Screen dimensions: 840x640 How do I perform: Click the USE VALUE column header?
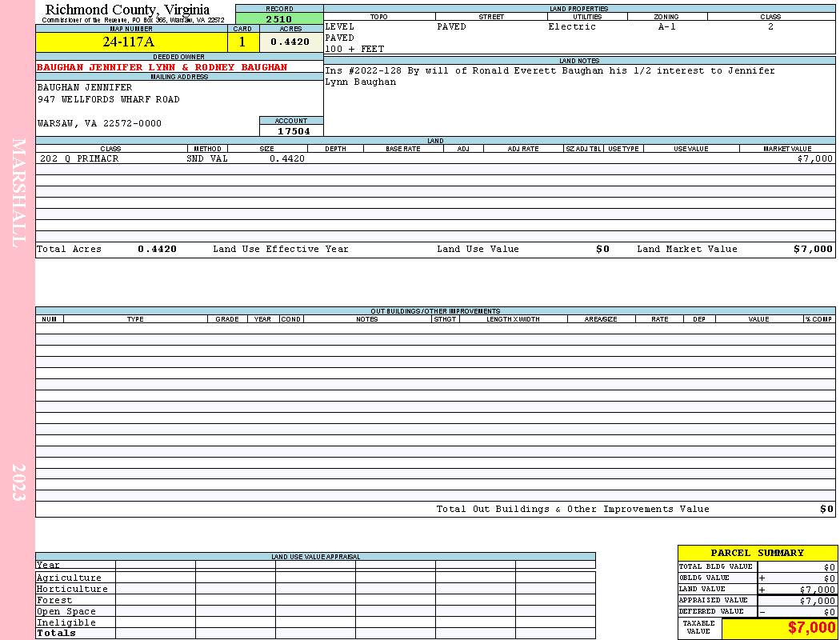point(690,149)
